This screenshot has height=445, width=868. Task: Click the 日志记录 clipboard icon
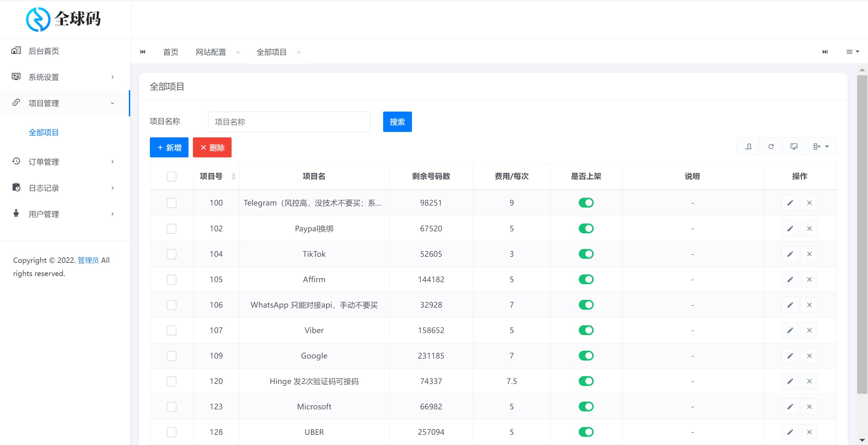click(16, 187)
